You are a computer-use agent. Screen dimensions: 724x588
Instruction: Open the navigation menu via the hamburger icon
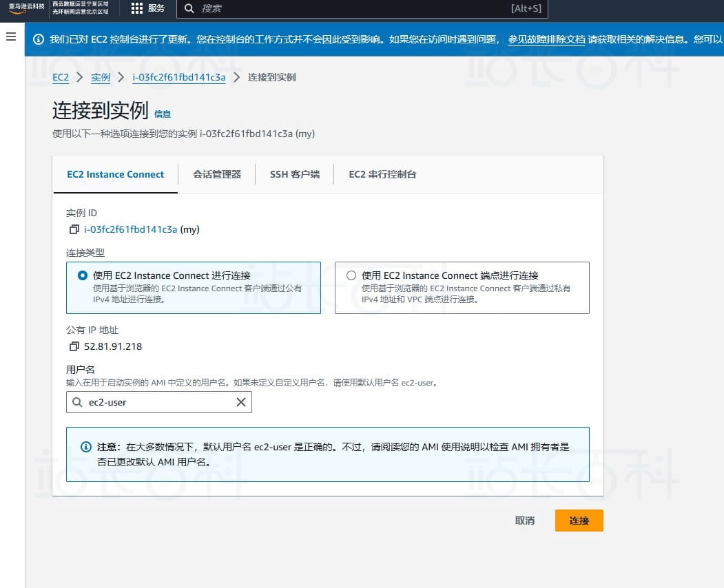point(10,37)
